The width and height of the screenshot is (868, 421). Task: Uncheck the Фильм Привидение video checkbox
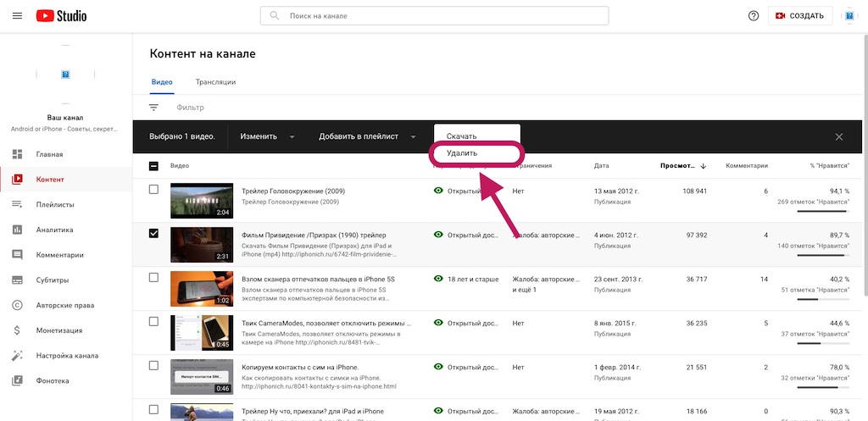(x=153, y=234)
